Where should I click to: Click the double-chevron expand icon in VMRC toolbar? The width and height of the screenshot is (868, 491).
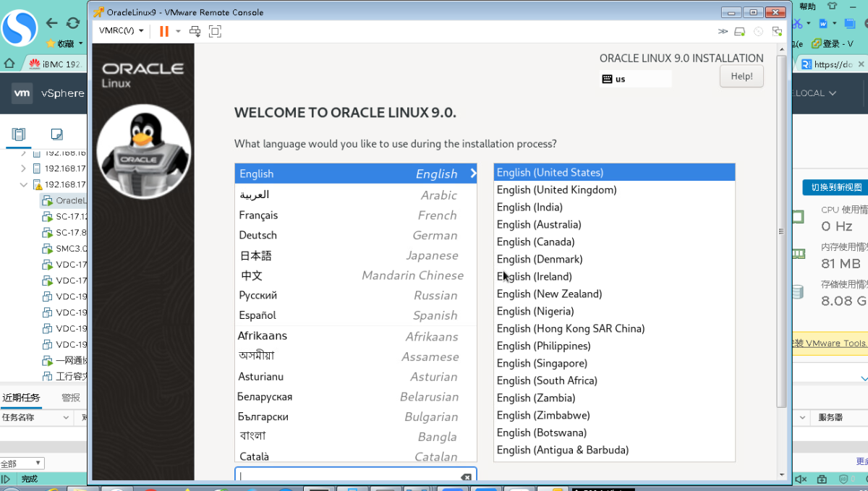(x=723, y=31)
